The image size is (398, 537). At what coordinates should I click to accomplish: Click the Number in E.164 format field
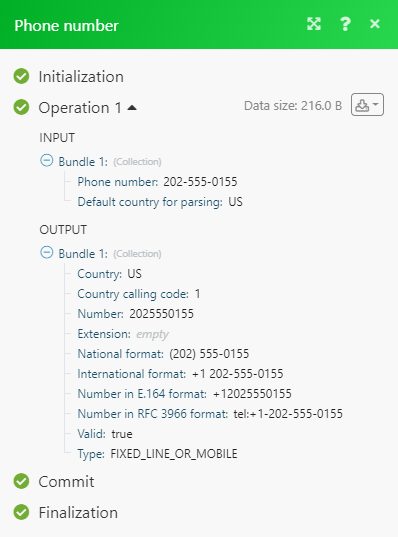[184, 394]
